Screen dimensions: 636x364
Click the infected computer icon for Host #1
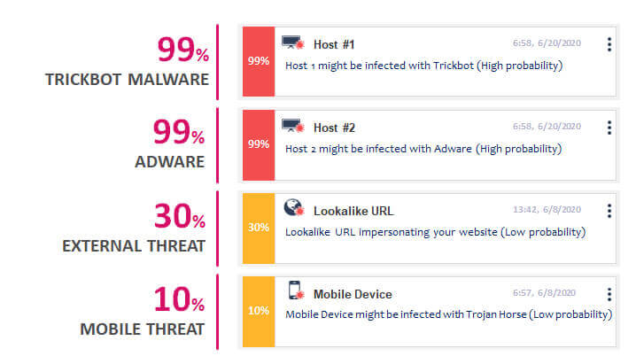coord(293,43)
